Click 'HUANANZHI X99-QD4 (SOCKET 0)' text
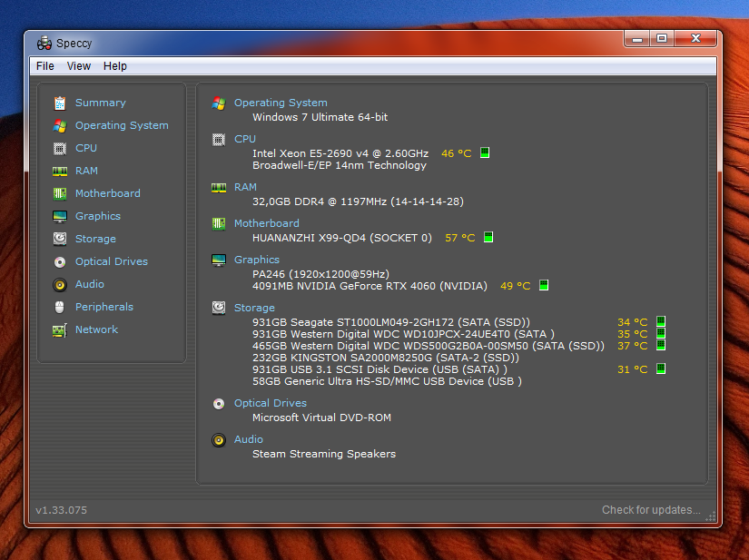The height and width of the screenshot is (560, 749). [x=342, y=238]
